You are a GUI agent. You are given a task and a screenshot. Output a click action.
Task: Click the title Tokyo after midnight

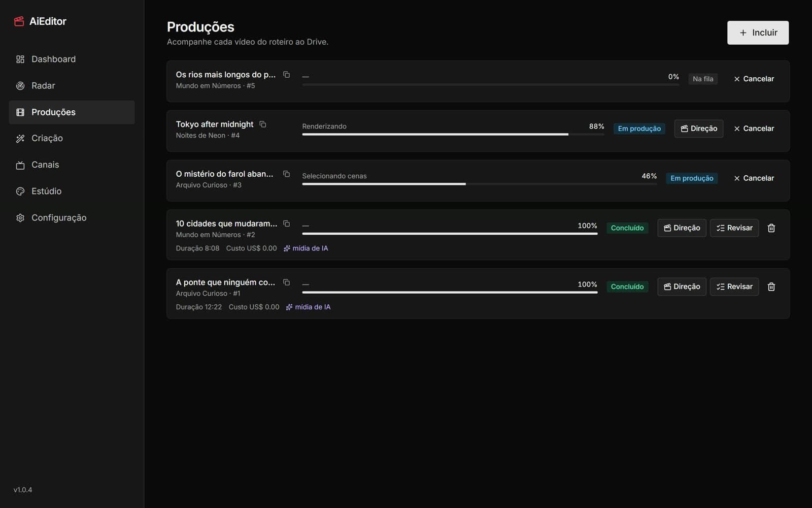coord(215,124)
